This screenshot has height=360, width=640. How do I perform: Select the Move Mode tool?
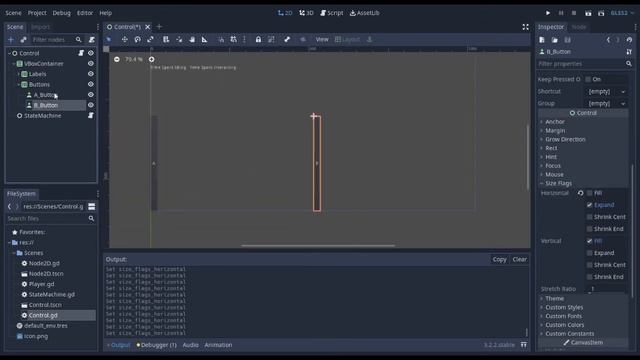pos(124,40)
